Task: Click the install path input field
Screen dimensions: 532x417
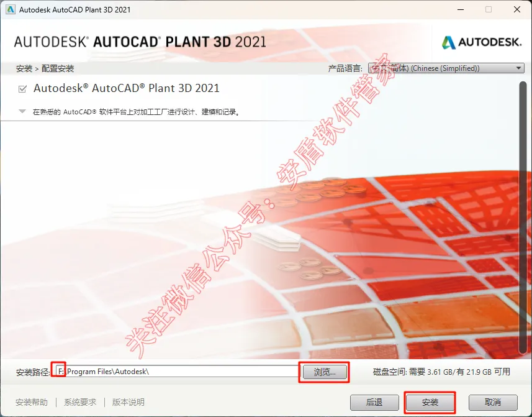Action: 178,372
